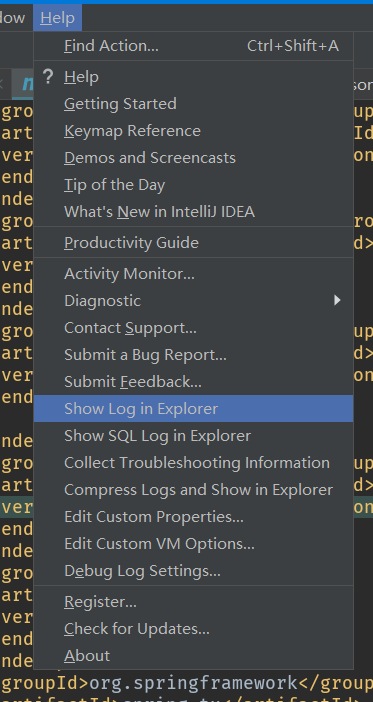Launch Activity Monitor
The width and height of the screenshot is (373, 702).
coord(193,274)
